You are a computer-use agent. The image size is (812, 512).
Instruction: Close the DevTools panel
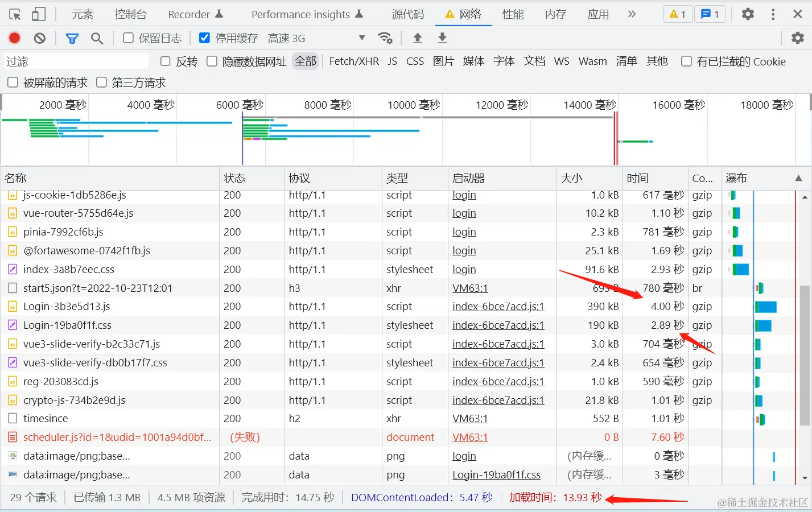798,14
